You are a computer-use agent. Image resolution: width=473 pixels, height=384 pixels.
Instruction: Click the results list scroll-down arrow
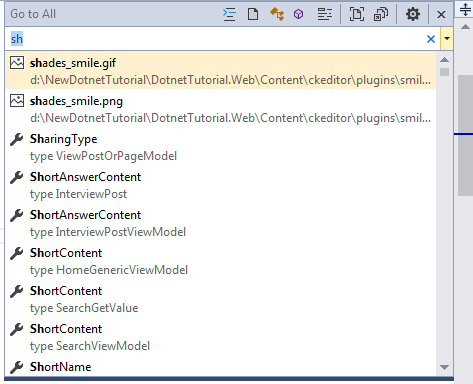pos(444,367)
